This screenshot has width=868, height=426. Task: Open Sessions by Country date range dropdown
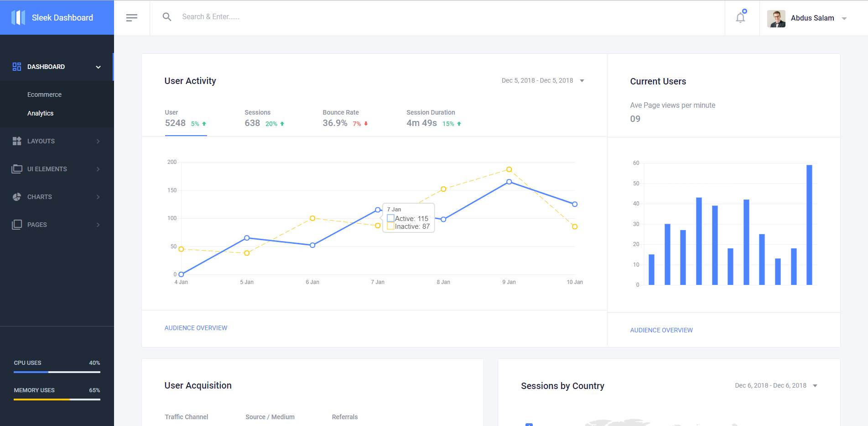click(775, 385)
